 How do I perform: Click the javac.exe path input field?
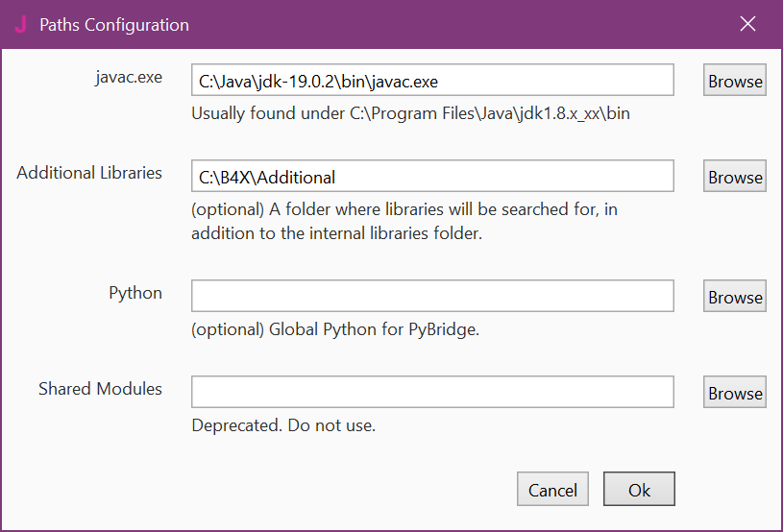coord(432,81)
